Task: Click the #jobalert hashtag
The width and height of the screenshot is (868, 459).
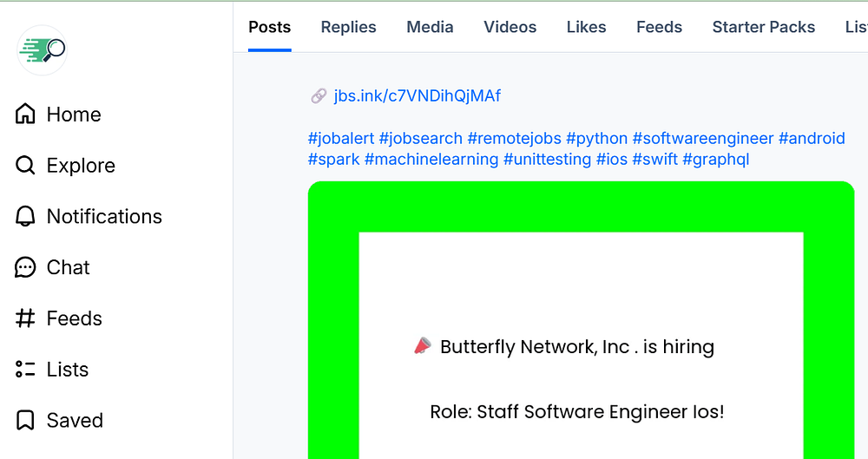Action: tap(341, 139)
